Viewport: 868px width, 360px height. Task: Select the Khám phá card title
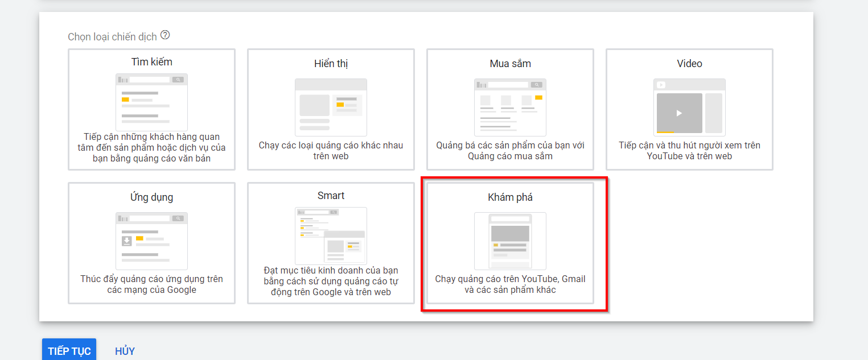(510, 197)
